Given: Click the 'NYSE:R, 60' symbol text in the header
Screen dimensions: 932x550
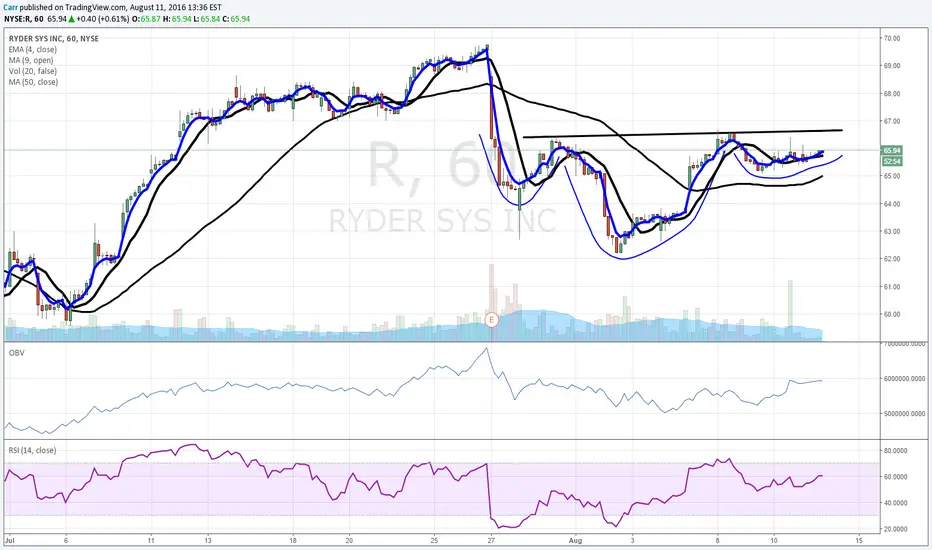Looking at the screenshot, I should point(24,19).
